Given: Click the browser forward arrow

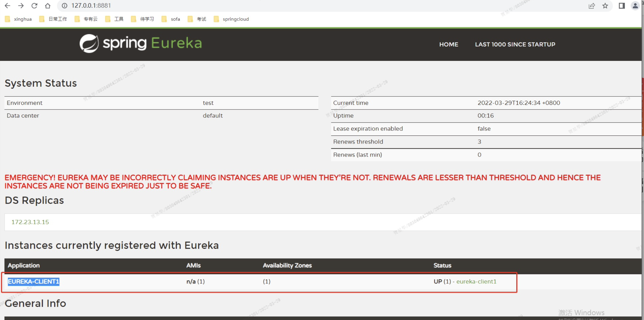Looking at the screenshot, I should click(x=21, y=5).
